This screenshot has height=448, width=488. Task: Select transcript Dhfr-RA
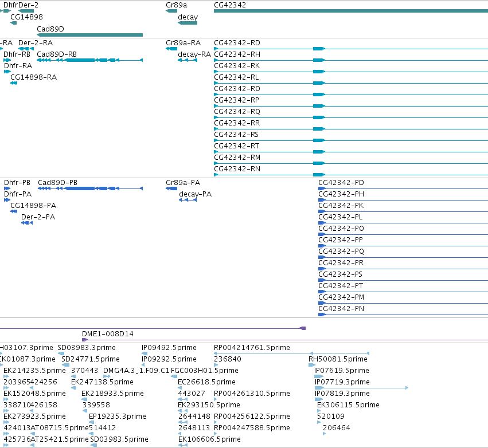tap(18, 66)
